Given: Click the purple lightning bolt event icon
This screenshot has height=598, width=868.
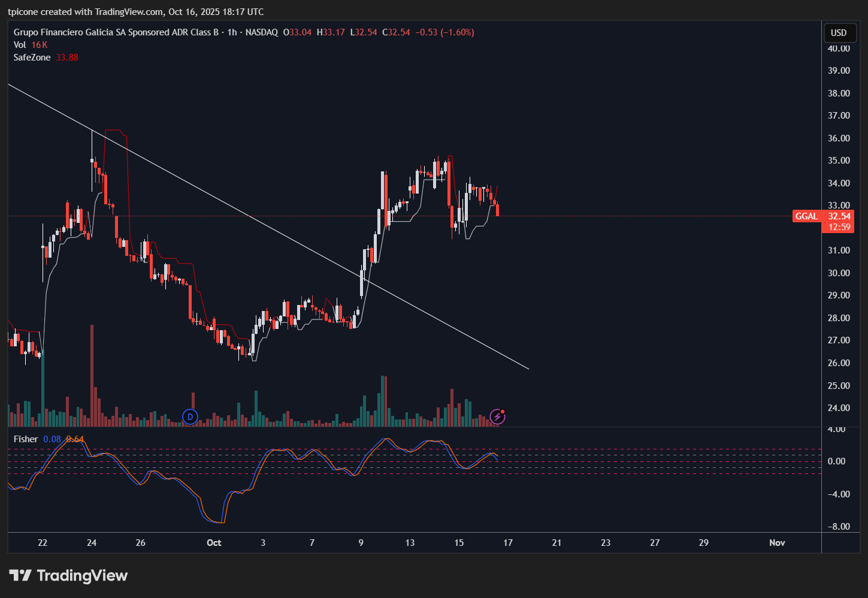Looking at the screenshot, I should (497, 416).
